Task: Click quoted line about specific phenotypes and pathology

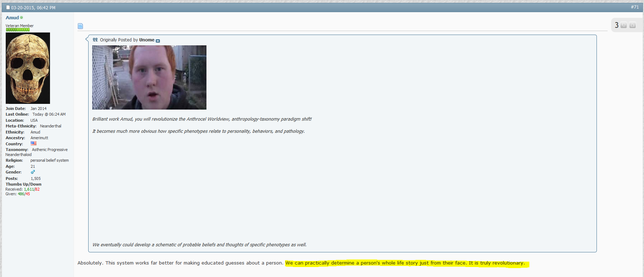Action: [x=199, y=131]
